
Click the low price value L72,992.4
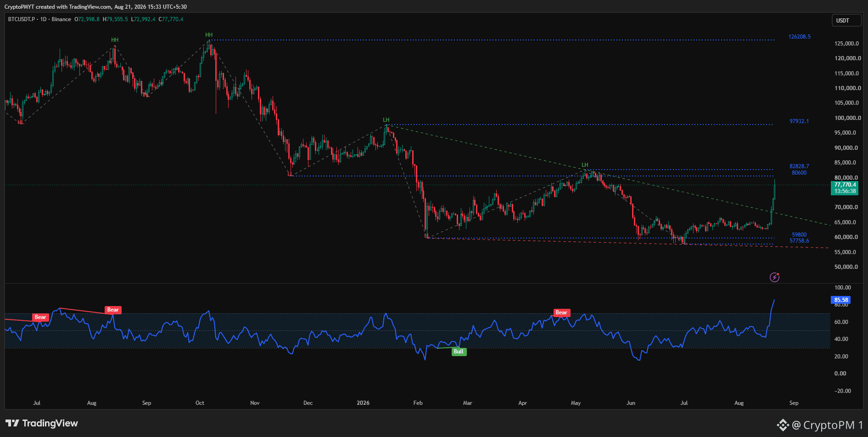pyautogui.click(x=143, y=19)
